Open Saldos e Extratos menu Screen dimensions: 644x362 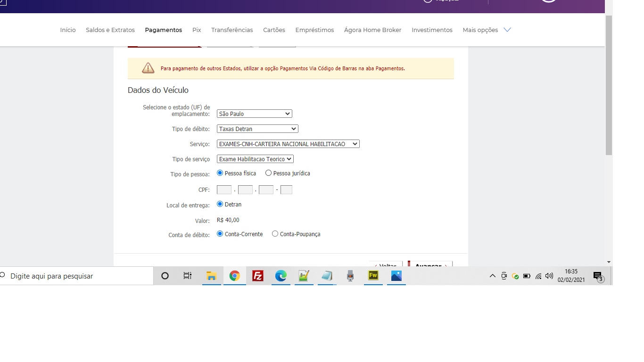(110, 30)
